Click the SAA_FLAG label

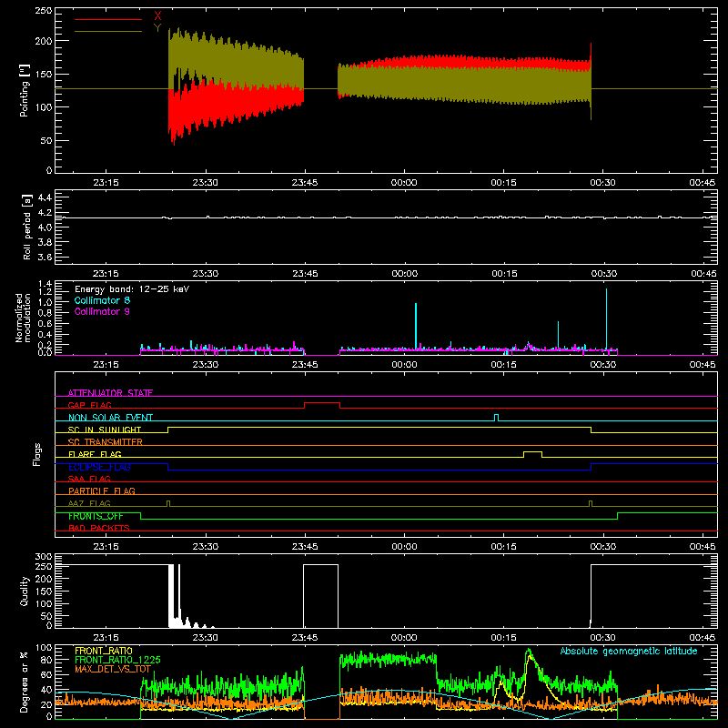click(x=89, y=479)
